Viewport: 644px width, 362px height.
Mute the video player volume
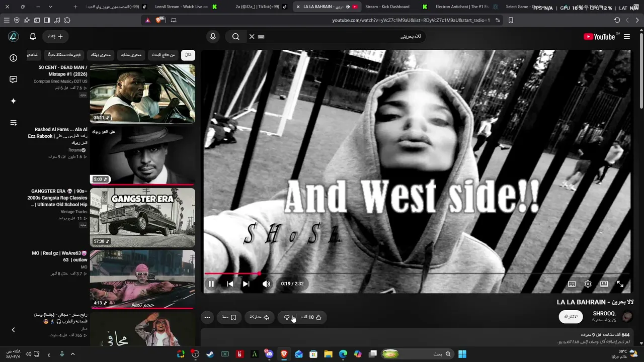266,284
